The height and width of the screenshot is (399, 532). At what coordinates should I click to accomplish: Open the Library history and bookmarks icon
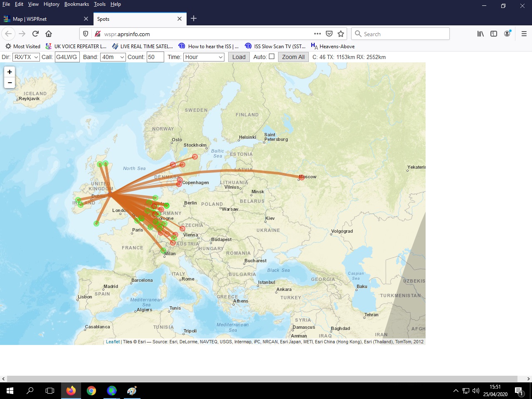click(x=480, y=34)
